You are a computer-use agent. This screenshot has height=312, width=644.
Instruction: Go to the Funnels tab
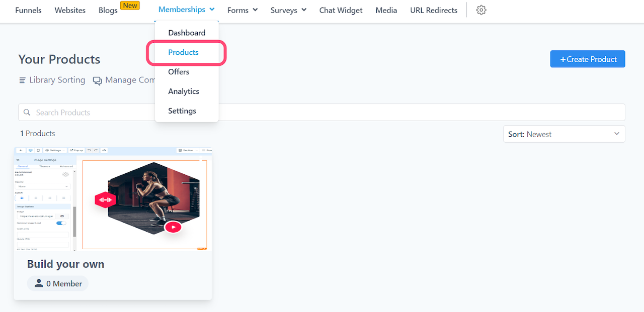(28, 10)
